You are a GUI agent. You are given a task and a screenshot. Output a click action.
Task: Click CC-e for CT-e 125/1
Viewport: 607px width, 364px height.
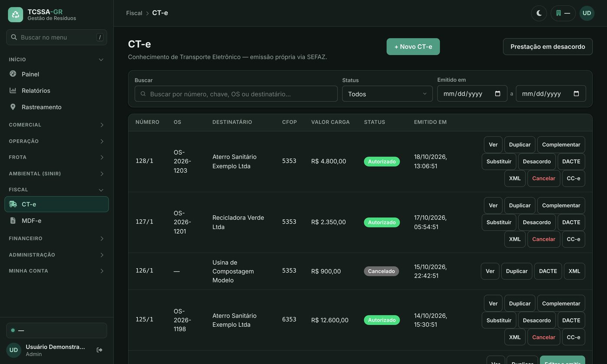pyautogui.click(x=574, y=337)
